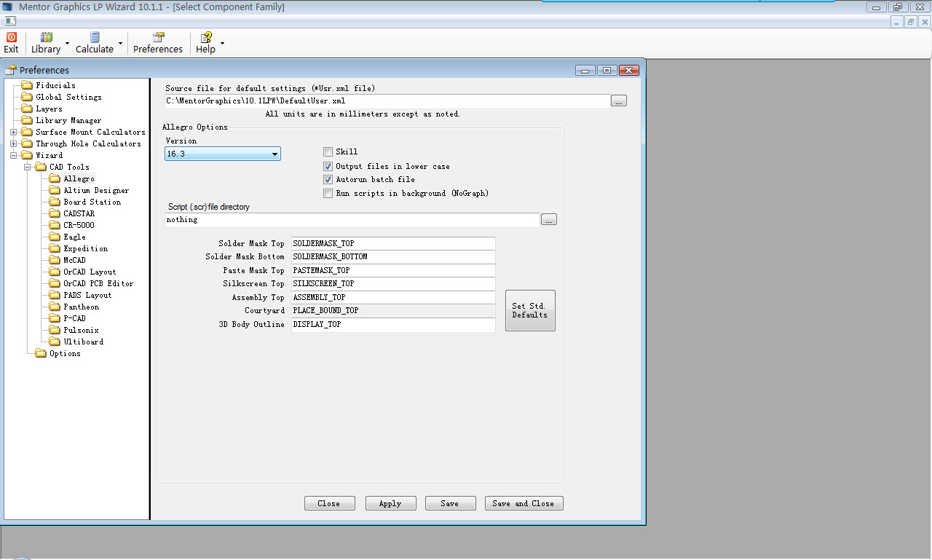932x560 pixels.
Task: Select Allegro folder icon in tree
Action: 55,178
